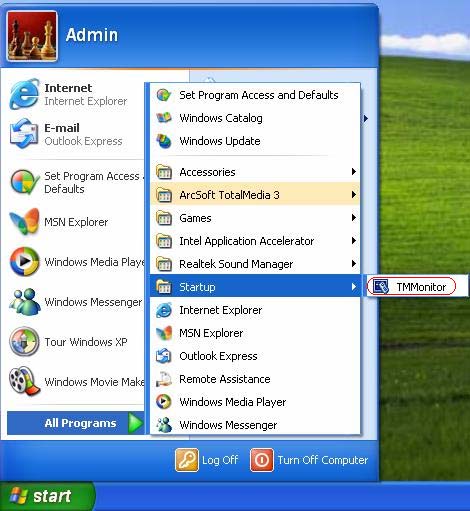Click the Admin user name

[x=92, y=35]
